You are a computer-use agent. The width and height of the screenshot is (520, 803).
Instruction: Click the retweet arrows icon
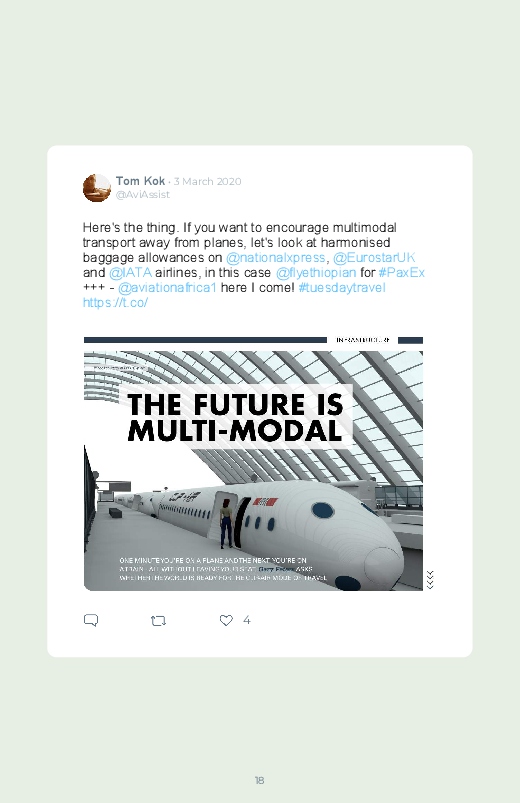point(158,621)
